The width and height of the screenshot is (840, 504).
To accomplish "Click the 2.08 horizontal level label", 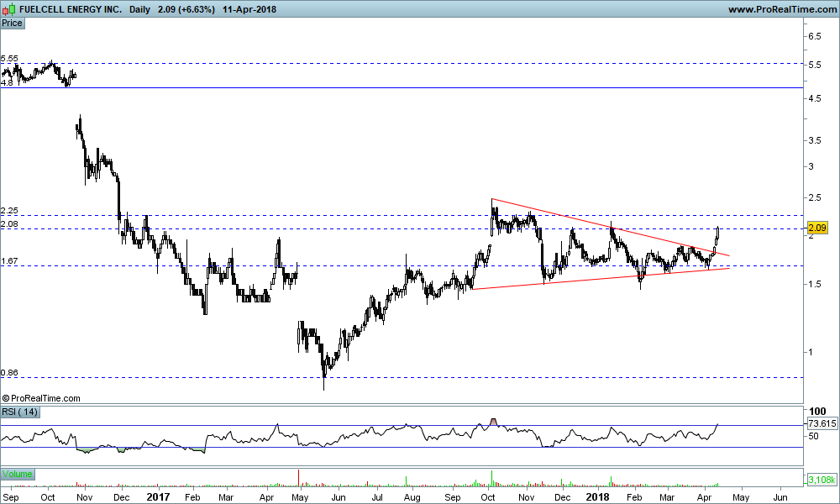I will pyautogui.click(x=9, y=224).
